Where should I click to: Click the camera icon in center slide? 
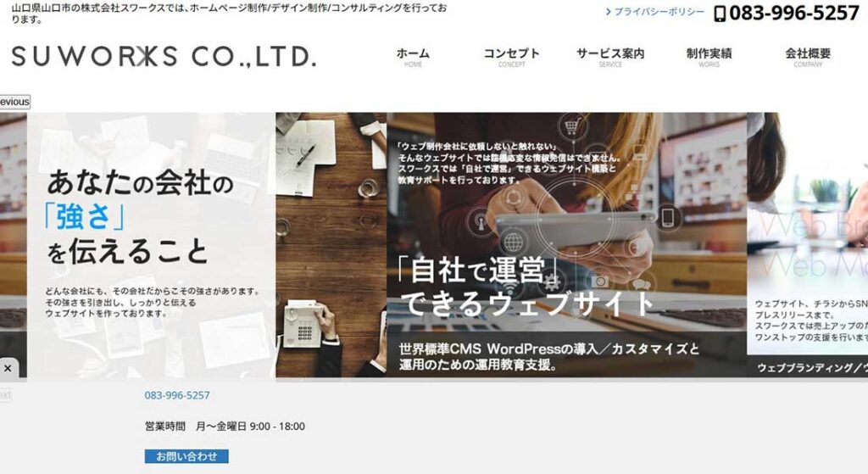(x=599, y=282)
